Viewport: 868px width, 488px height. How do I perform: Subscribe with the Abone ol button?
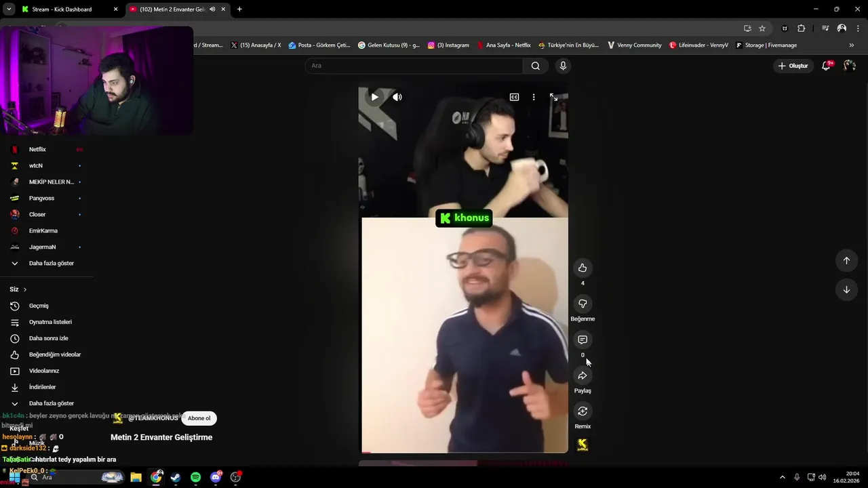(199, 418)
